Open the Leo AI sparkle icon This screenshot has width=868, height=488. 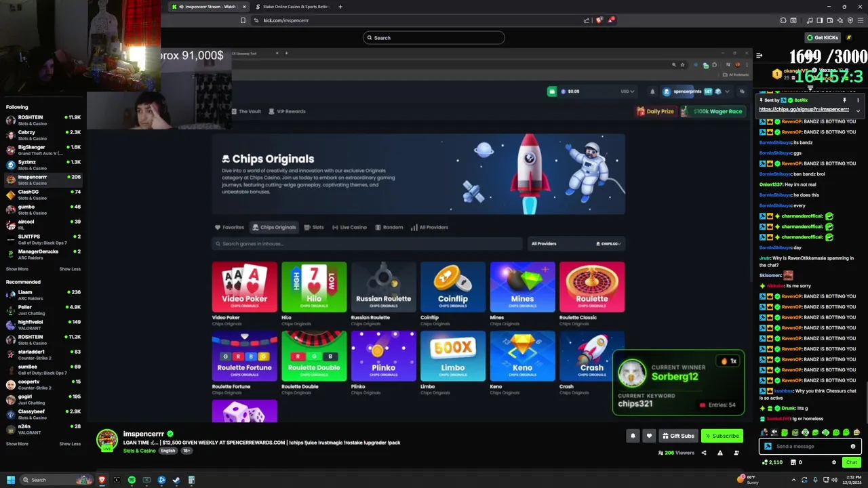[839, 20]
